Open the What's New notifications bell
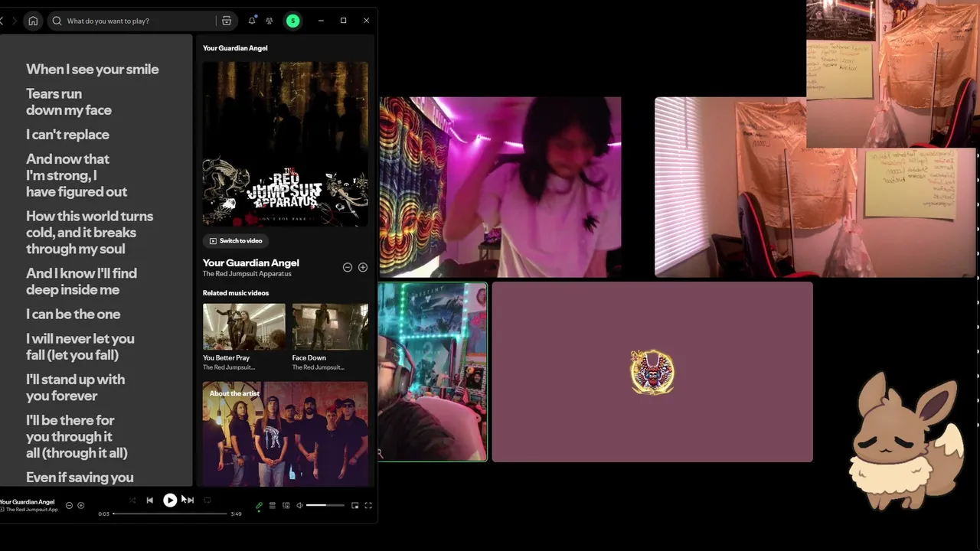Image resolution: width=980 pixels, height=551 pixels. [x=252, y=21]
